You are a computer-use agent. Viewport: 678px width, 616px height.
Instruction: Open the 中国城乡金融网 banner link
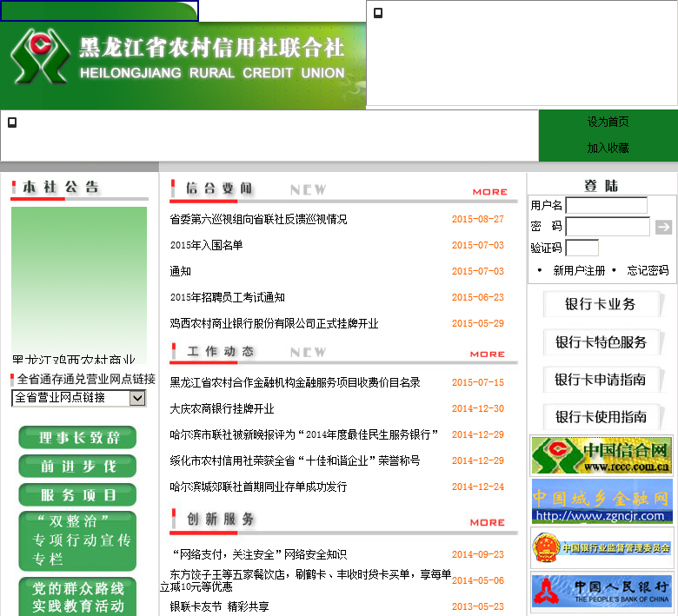602,501
